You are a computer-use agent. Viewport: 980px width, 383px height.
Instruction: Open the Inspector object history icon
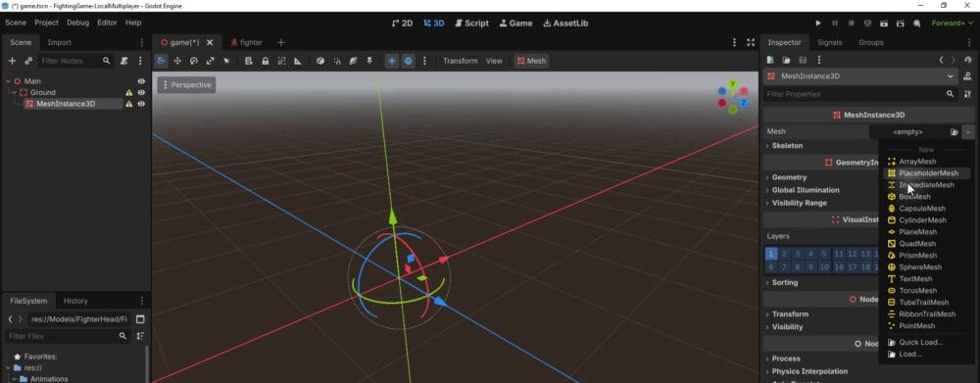pos(967,60)
